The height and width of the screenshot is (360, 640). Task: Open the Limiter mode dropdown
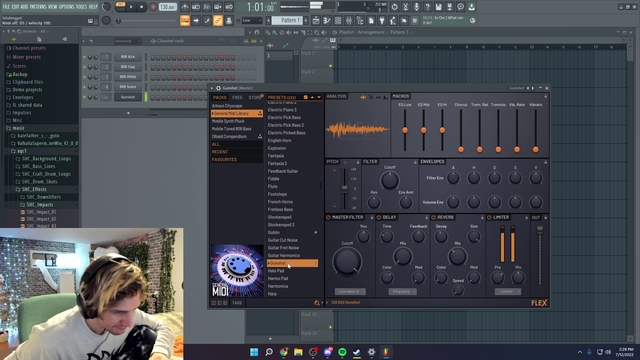[x=508, y=291]
